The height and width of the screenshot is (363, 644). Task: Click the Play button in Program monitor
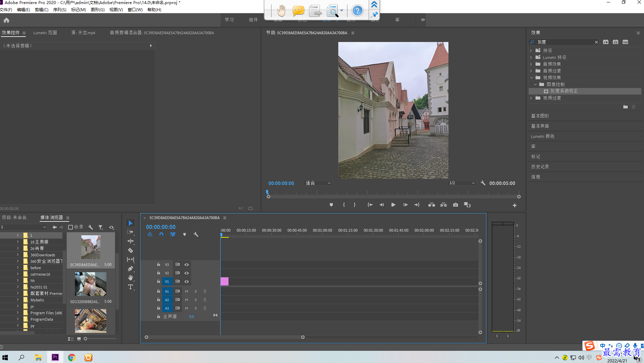393,205
